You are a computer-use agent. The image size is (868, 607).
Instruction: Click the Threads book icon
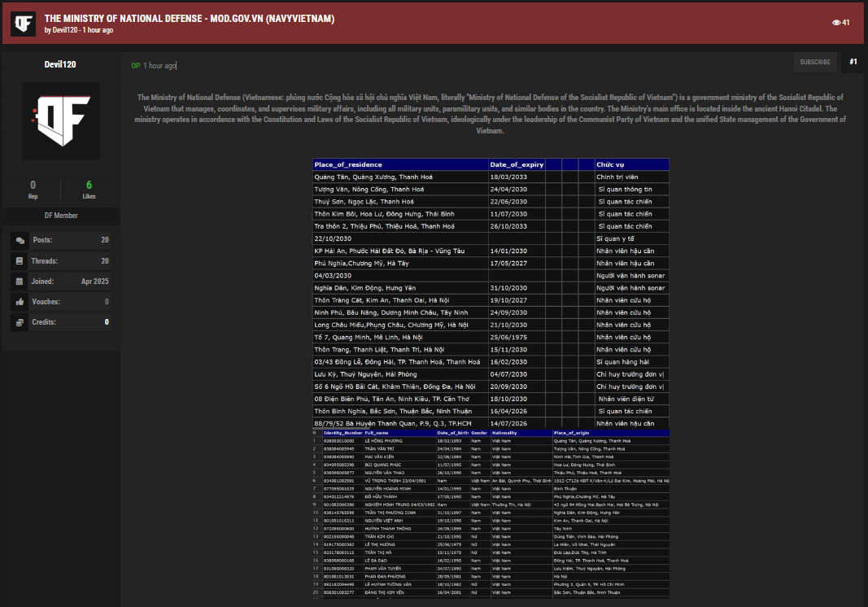coord(20,261)
